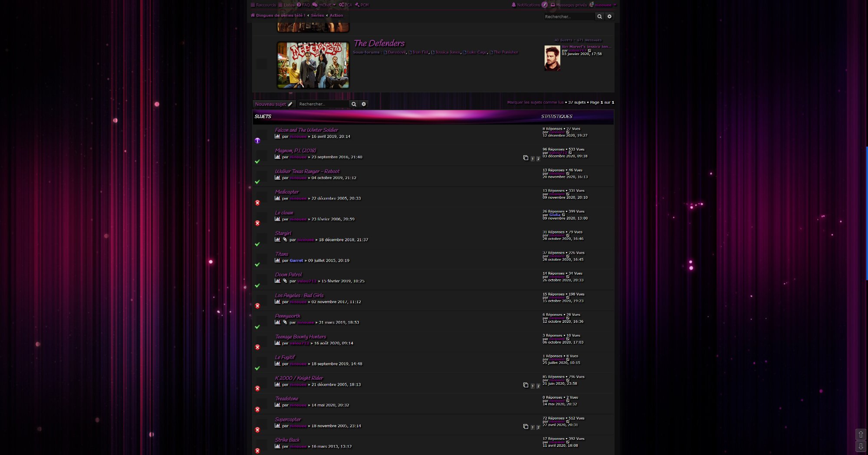The height and width of the screenshot is (455, 868).
Task: Click the forum search magnifier icon
Action: coord(354,104)
